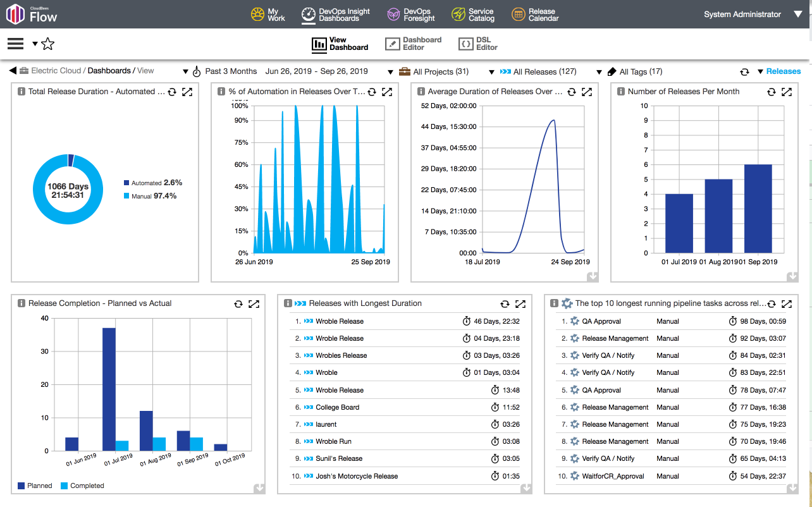Image resolution: width=812 pixels, height=507 pixels.
Task: Open the hamburger main menu
Action: pyautogui.click(x=15, y=44)
